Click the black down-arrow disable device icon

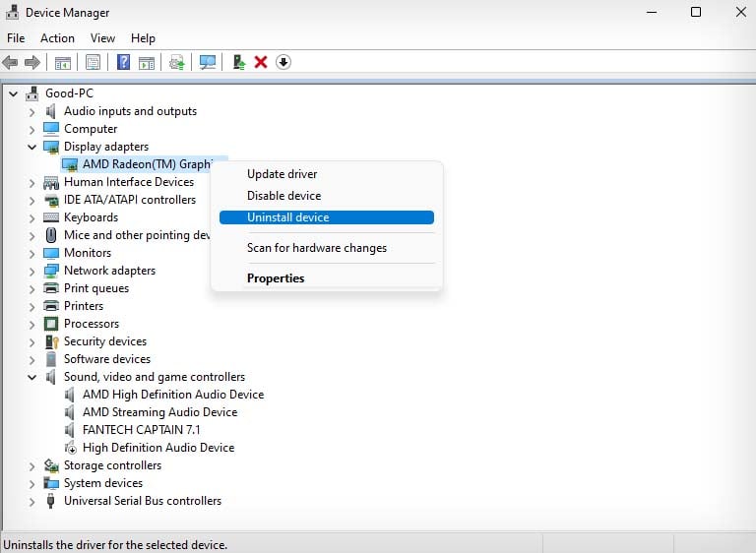(x=283, y=62)
